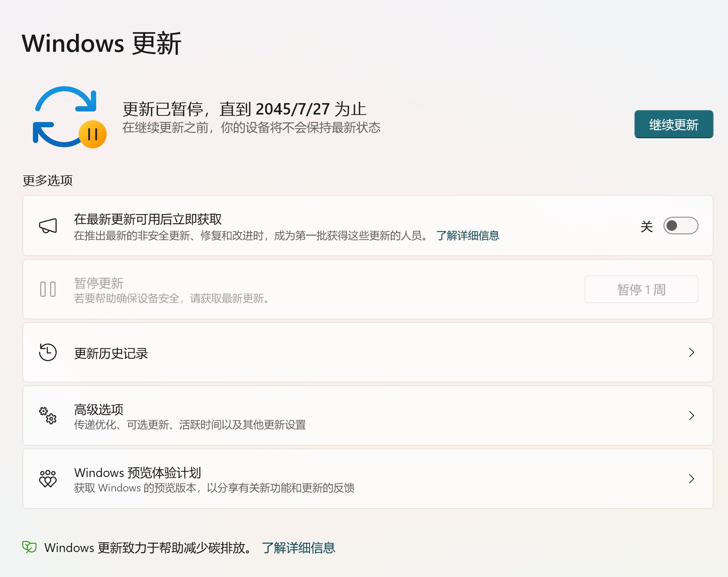Screen dimensions: 728x577
Task: Click the gears icon for 高级选项
Action: point(48,416)
